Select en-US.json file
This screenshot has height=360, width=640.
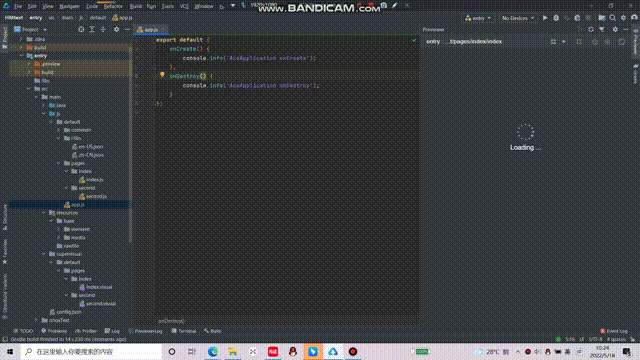(87, 147)
